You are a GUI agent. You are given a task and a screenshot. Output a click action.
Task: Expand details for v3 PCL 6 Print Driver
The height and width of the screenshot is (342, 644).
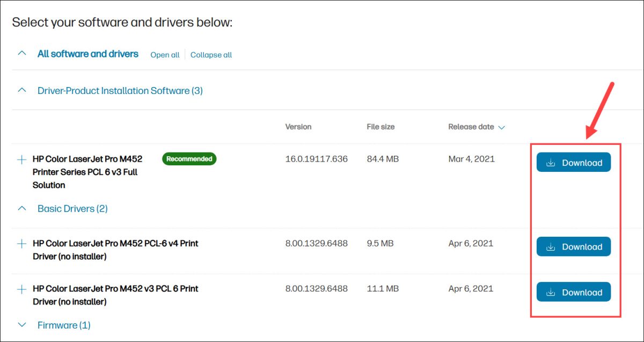21,289
